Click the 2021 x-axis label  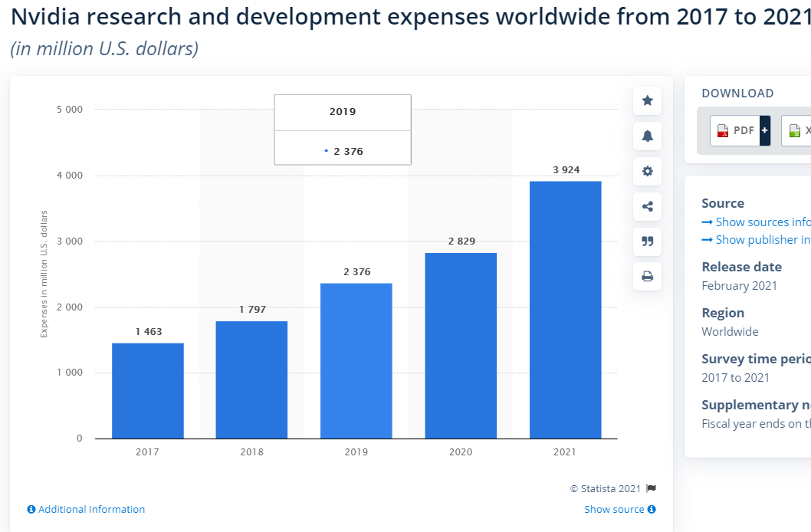click(565, 452)
